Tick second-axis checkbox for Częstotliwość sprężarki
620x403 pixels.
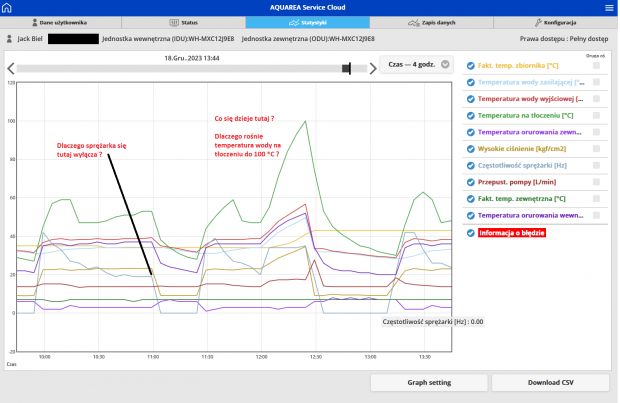pyautogui.click(x=597, y=165)
